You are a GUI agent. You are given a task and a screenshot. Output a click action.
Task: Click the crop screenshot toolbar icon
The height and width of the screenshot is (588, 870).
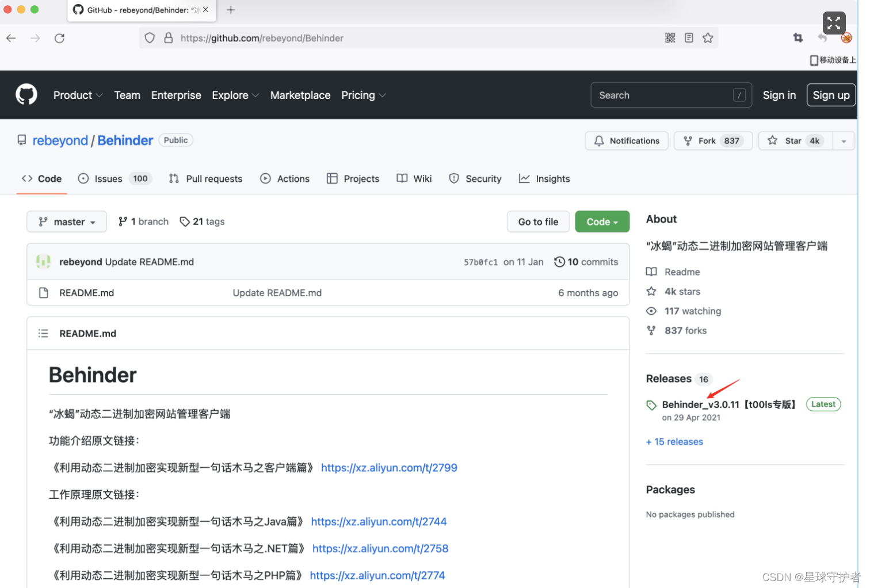click(798, 38)
